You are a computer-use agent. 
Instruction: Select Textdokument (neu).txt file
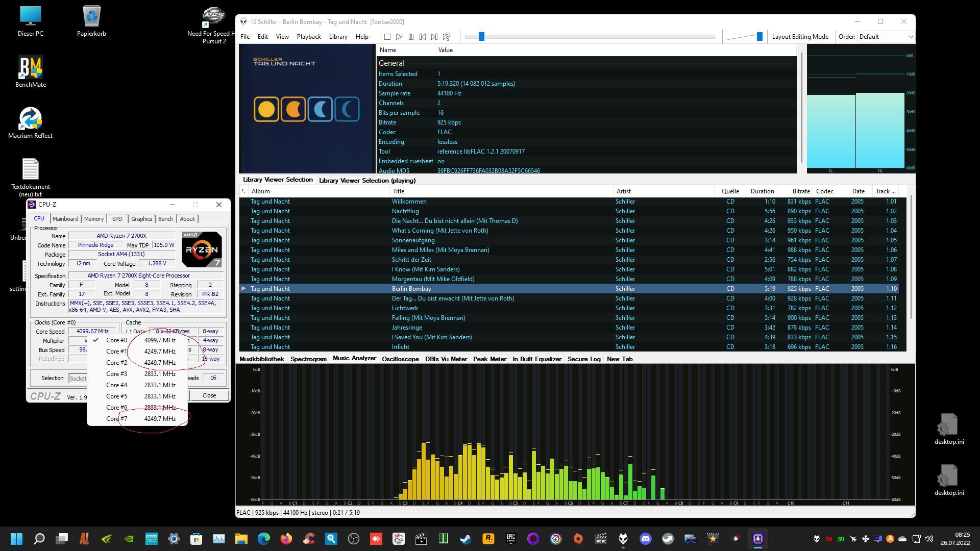pos(30,178)
